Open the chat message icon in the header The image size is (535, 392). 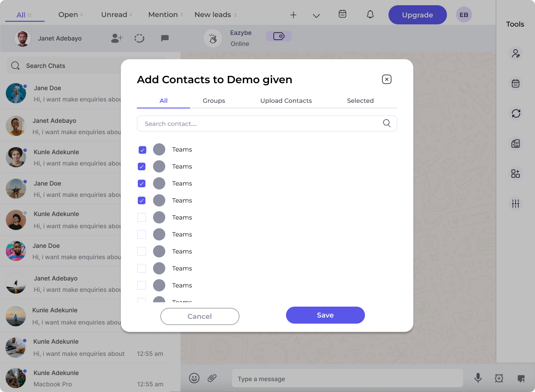[x=165, y=38]
